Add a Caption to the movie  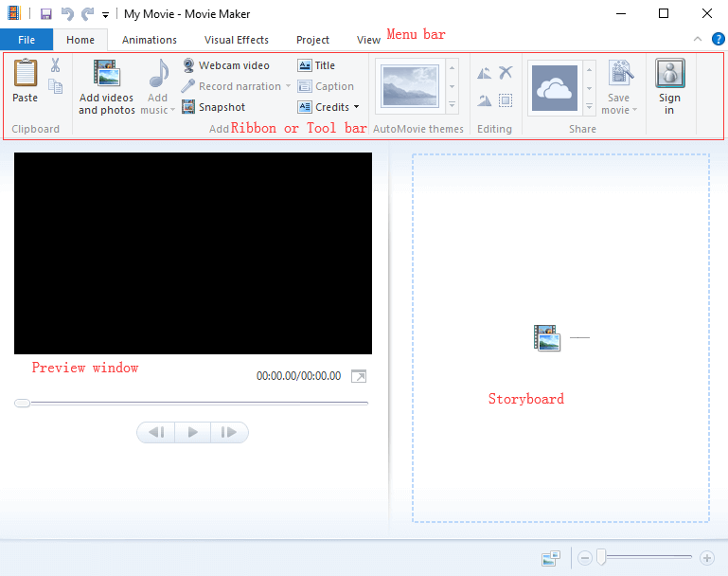pos(326,86)
